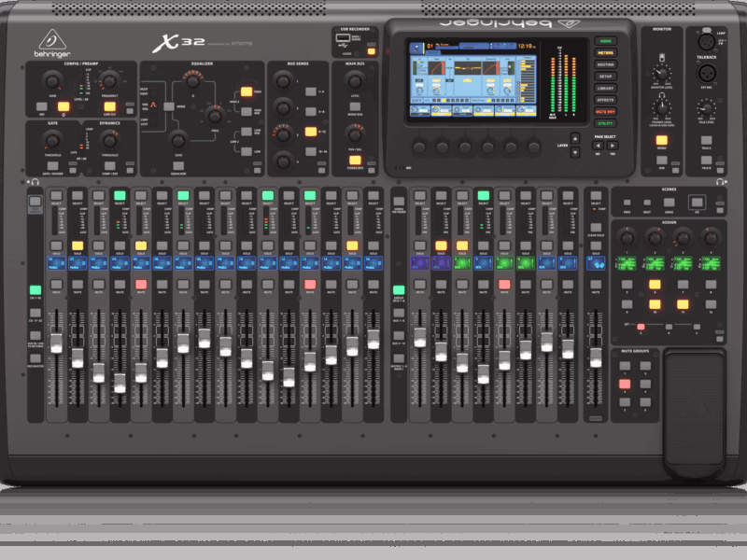Viewport: 747px width, 560px height.
Task: Click the USB Recorder port
Action: (x=343, y=38)
